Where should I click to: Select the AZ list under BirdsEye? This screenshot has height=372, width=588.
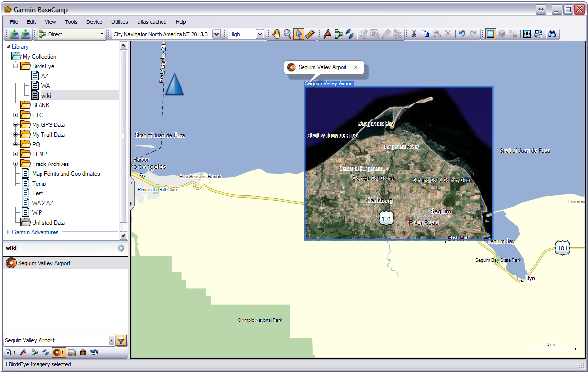(x=44, y=76)
